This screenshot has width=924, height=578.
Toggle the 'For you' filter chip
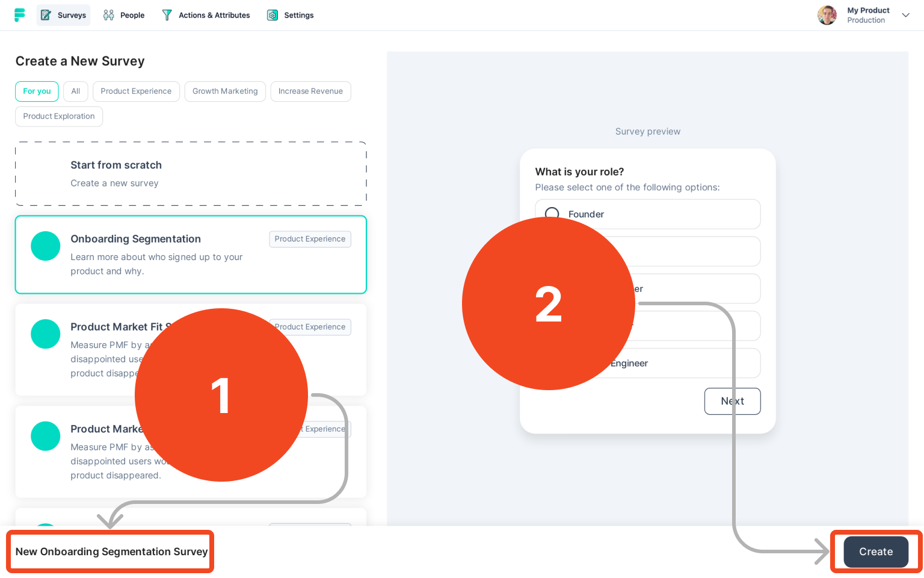(37, 91)
